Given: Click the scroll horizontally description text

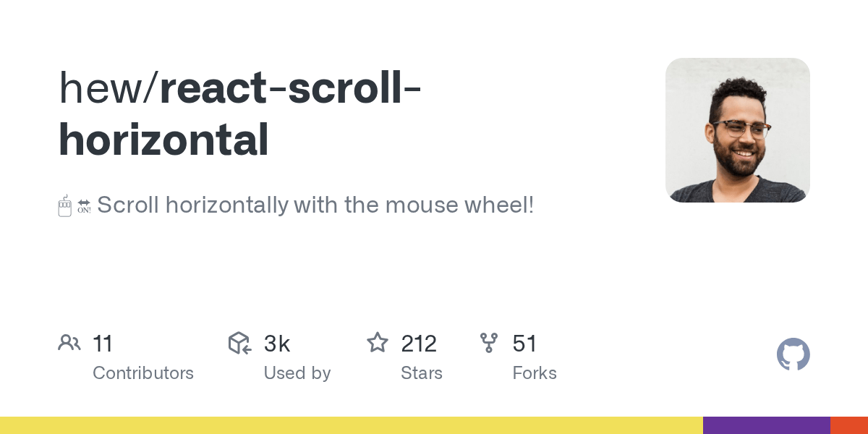Looking at the screenshot, I should pyautogui.click(x=315, y=205).
